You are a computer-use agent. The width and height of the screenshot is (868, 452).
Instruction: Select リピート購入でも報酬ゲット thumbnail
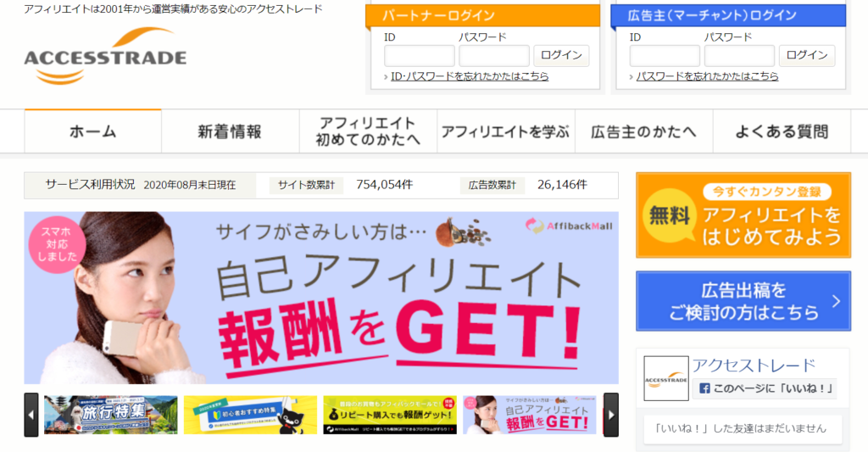(390, 415)
